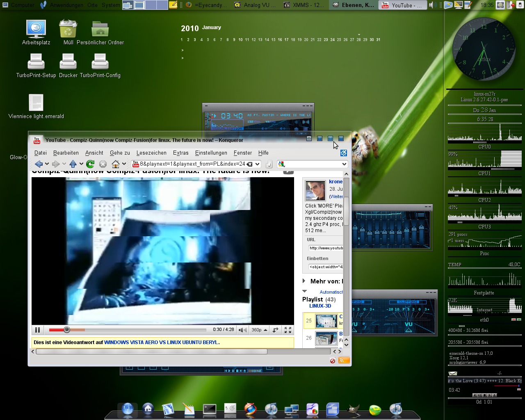Open the location bar URL history dropdown
The width and height of the screenshot is (525, 420).
258,164
